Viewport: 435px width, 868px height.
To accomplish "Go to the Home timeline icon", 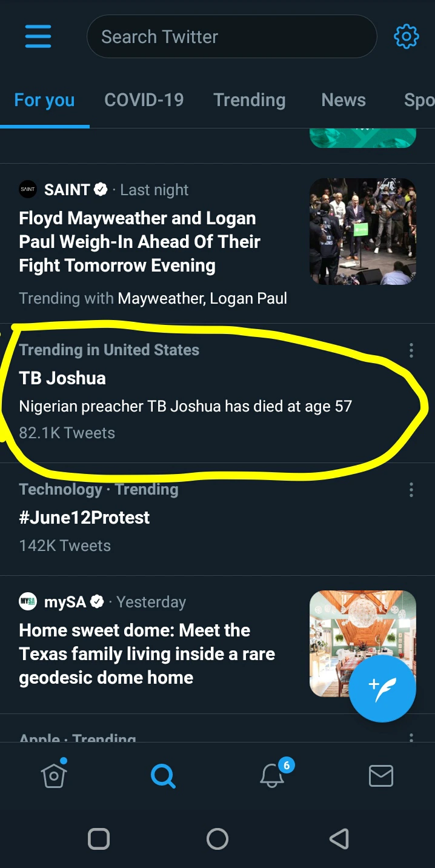I will (54, 775).
